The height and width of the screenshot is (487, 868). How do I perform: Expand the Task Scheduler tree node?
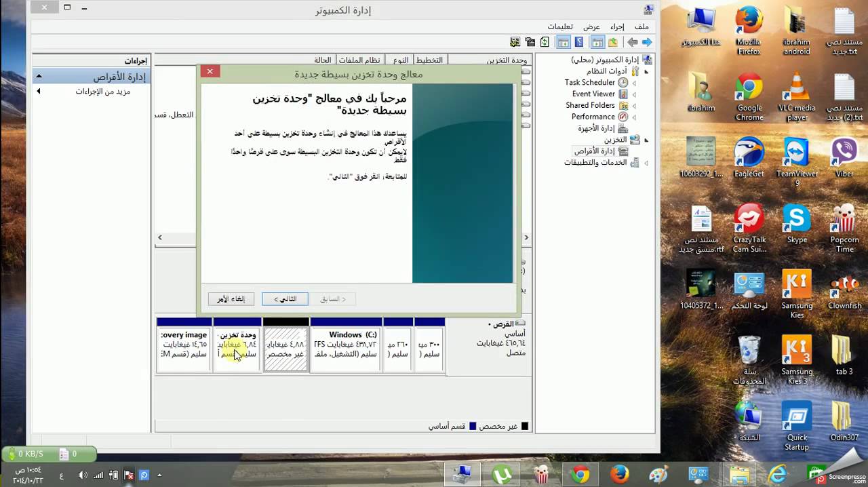click(634, 83)
